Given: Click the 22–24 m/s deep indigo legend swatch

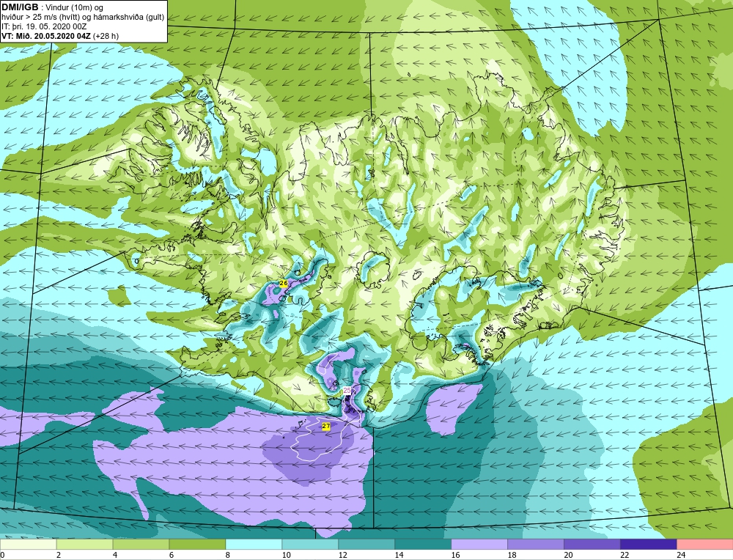Looking at the screenshot, I should pos(649,545).
